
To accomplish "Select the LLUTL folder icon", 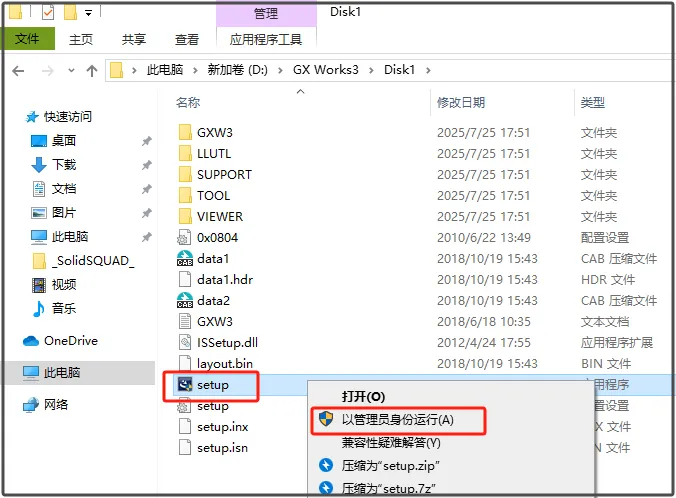I will pyautogui.click(x=185, y=153).
